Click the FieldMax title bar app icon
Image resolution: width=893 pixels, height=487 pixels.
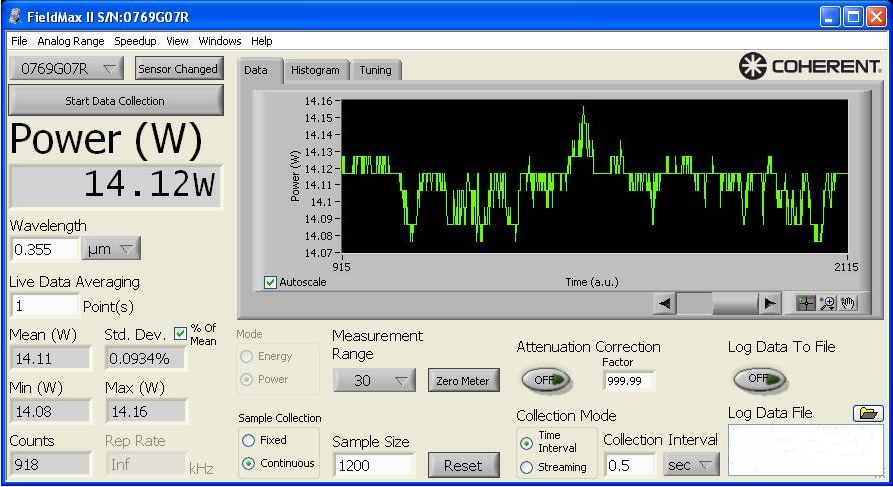coord(15,17)
